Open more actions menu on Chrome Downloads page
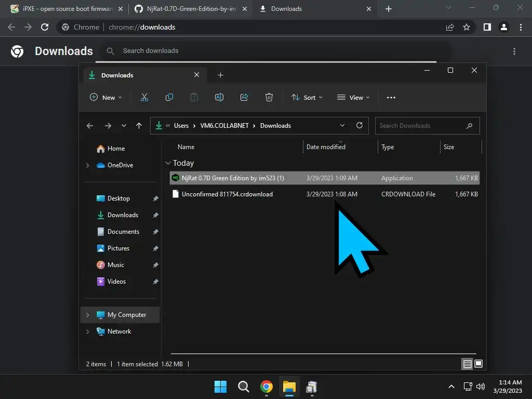This screenshot has width=532, height=399. 514,51
